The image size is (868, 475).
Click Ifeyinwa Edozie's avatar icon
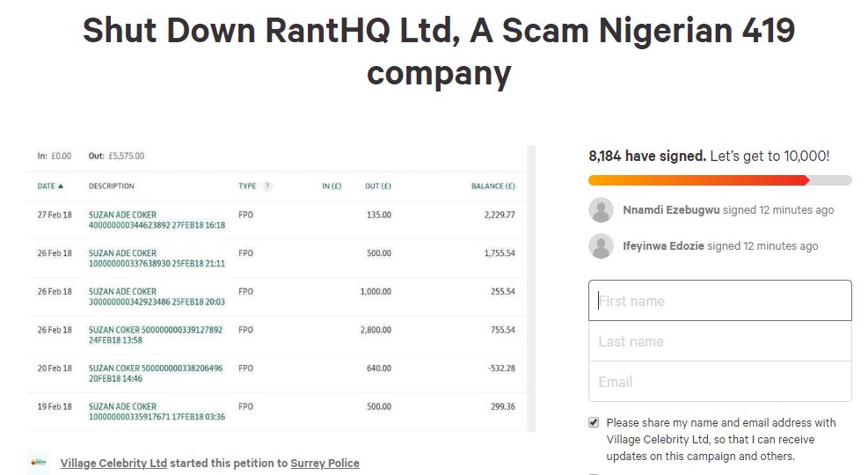click(601, 245)
